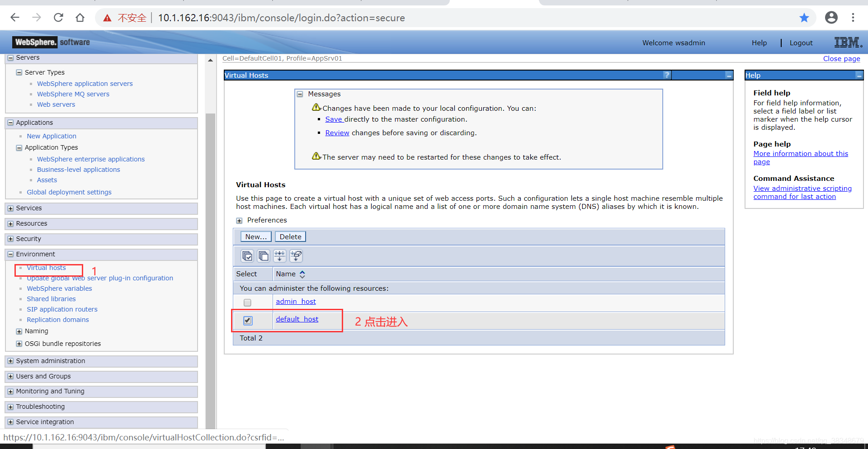Screen dimensions: 868x449
Task: Click the Delete button
Action: [290, 236]
